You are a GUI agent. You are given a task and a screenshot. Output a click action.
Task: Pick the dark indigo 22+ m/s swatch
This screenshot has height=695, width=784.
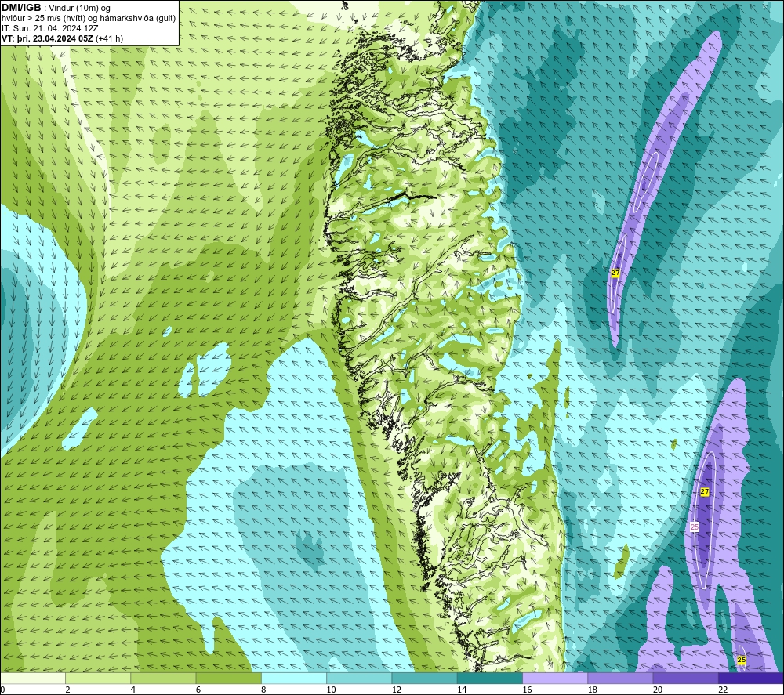(750, 678)
